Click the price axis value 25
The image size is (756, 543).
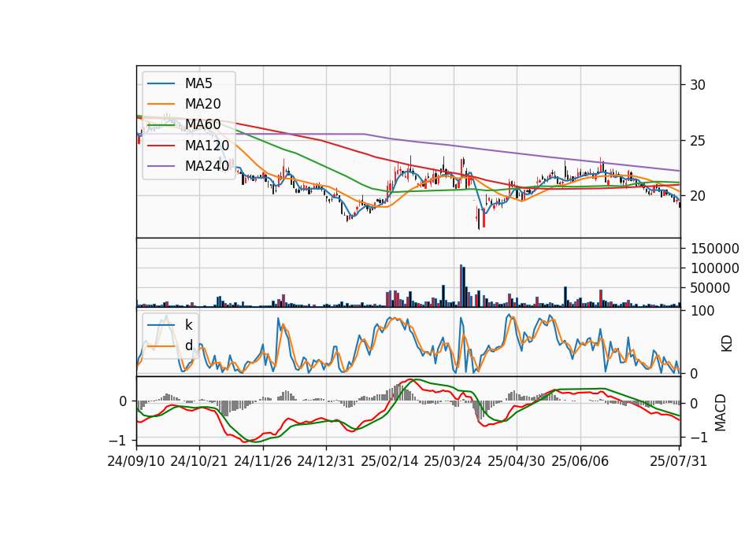[698, 141]
